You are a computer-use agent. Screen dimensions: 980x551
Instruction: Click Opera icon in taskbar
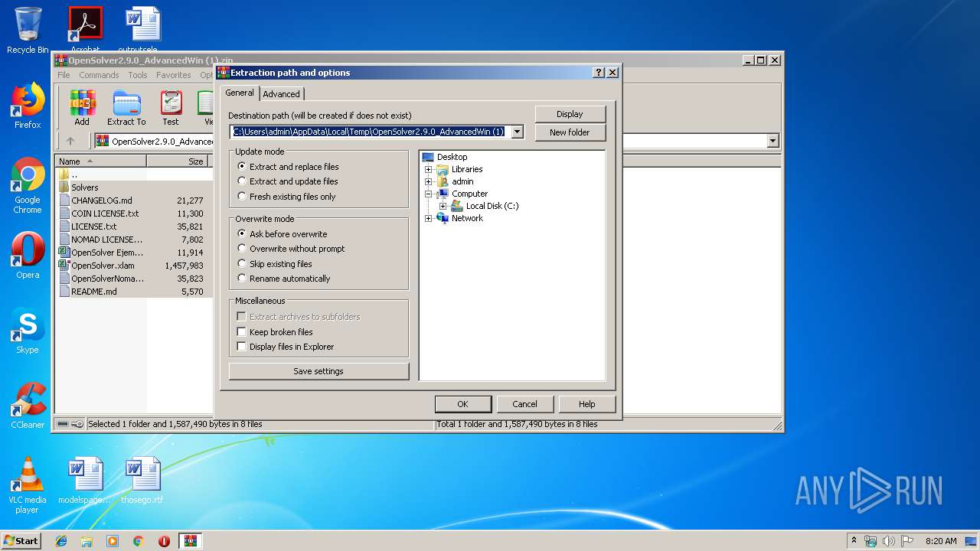point(164,541)
